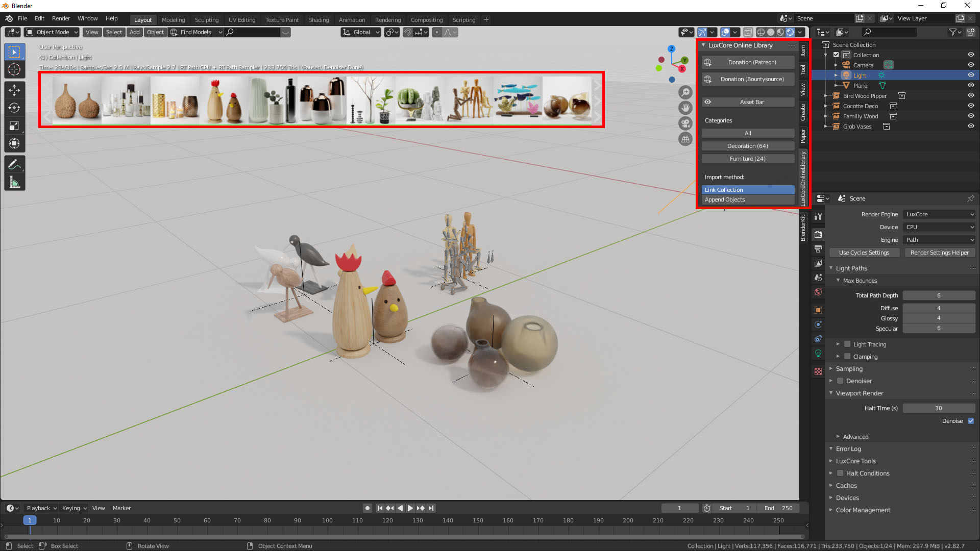Select the Transform tool
The height and width of the screenshot is (551, 980).
click(x=14, y=143)
